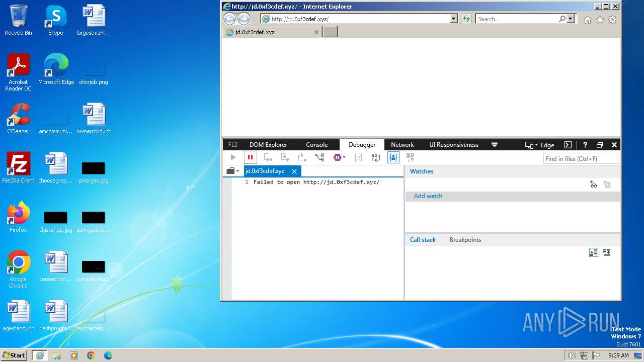
Task: Toggle the Debug just my code icon
Action: pyautogui.click(x=393, y=157)
